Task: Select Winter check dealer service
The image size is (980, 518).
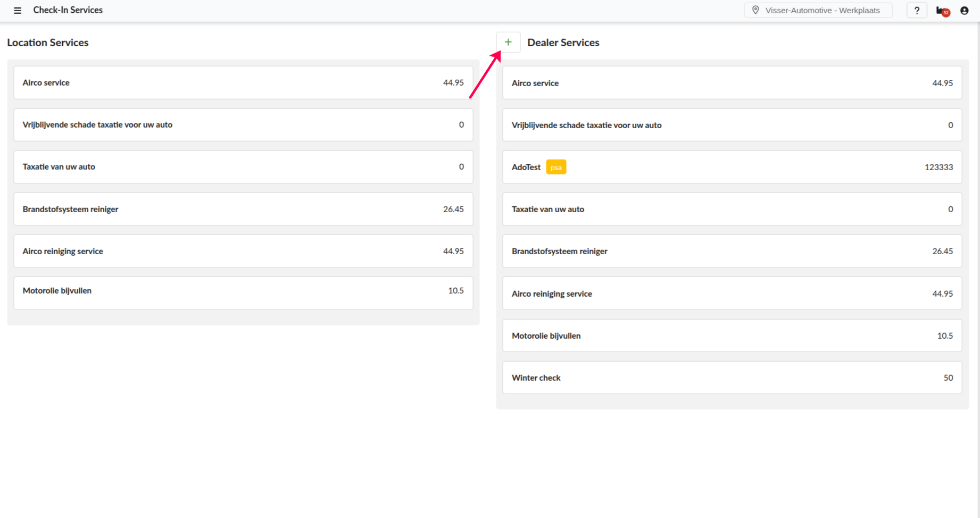Action: pos(732,378)
